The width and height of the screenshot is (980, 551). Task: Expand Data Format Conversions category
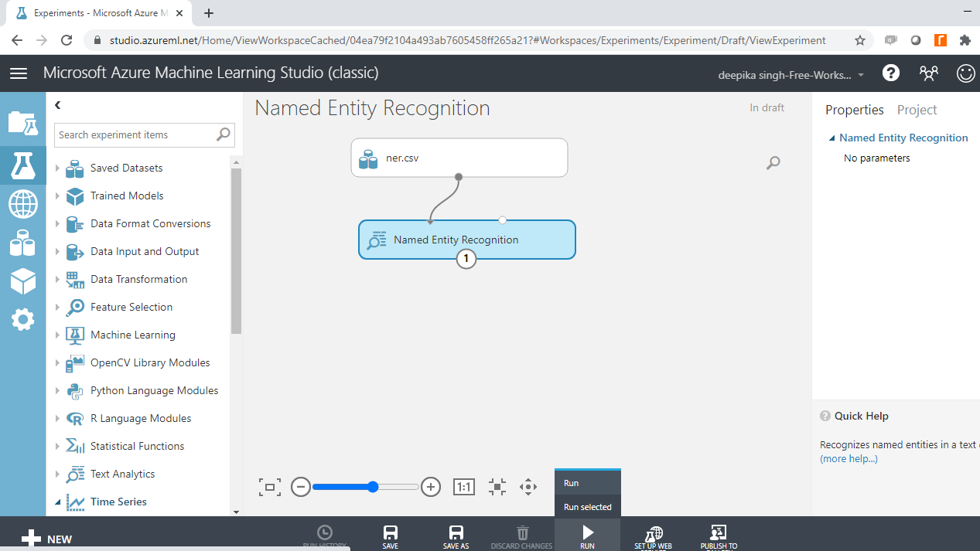[x=57, y=223]
